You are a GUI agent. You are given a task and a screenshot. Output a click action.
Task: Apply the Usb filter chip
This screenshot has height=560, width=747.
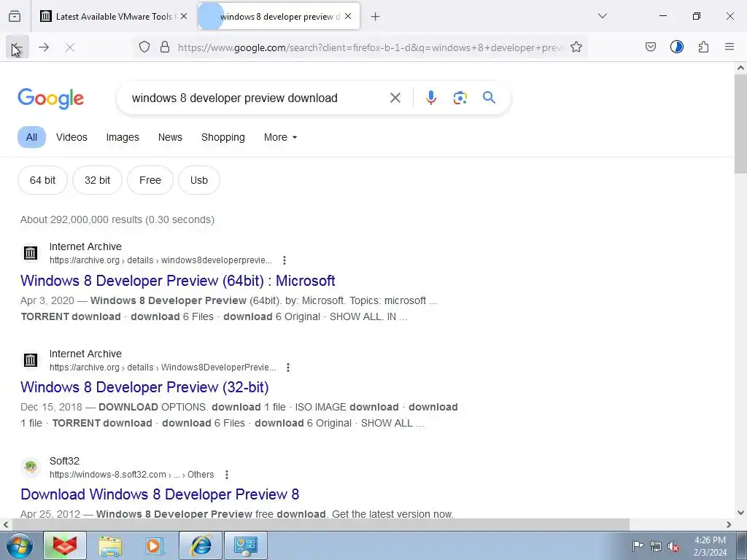click(x=199, y=180)
